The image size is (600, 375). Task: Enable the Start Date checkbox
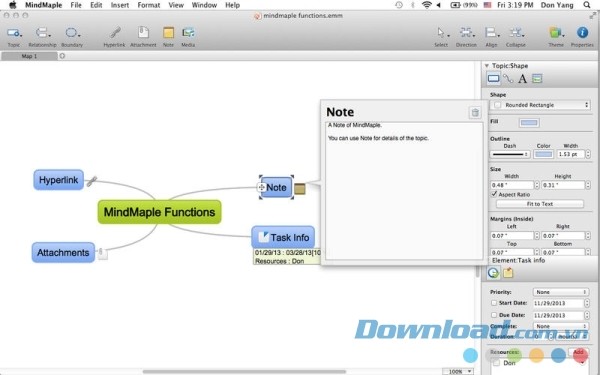tap(494, 303)
